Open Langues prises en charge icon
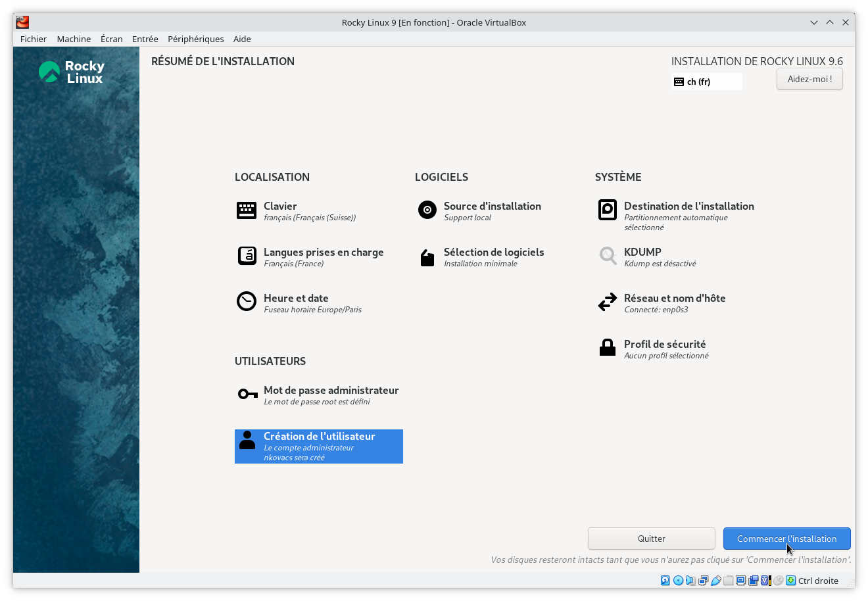The height and width of the screenshot is (601, 868). (x=247, y=256)
